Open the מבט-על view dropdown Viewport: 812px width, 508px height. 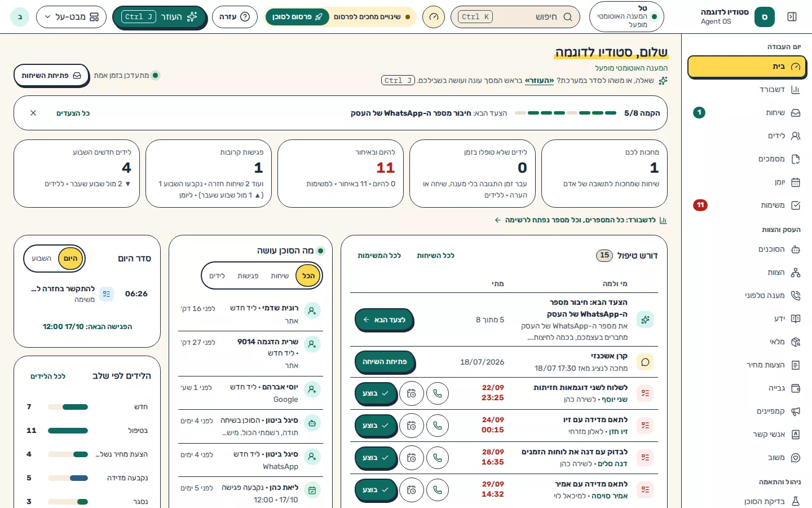click(71, 17)
